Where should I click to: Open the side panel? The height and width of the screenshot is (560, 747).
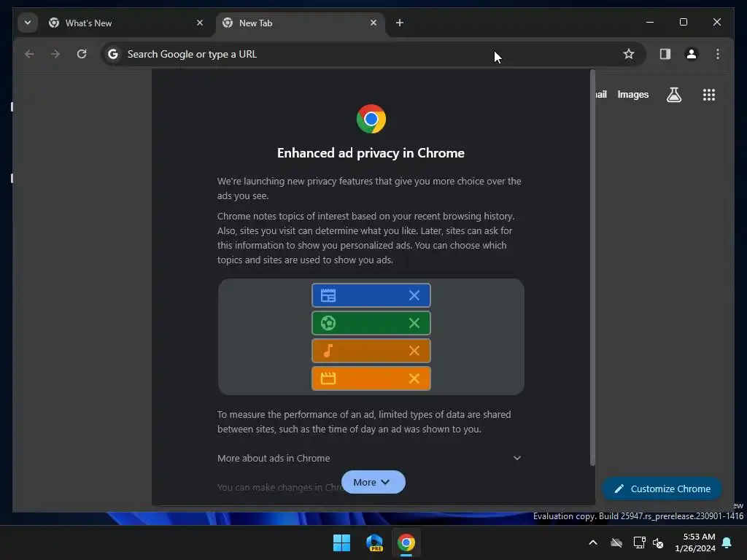click(x=665, y=54)
